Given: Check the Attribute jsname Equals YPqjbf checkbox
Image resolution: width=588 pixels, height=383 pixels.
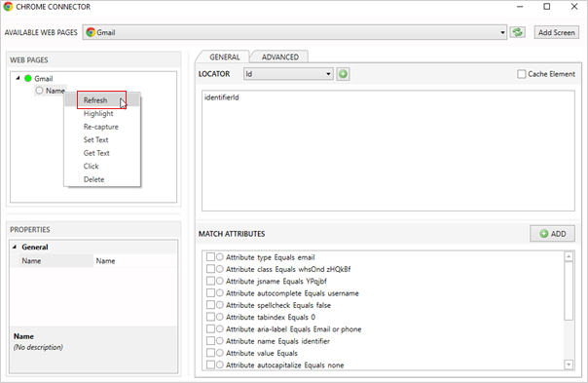Looking at the screenshot, I should point(210,281).
